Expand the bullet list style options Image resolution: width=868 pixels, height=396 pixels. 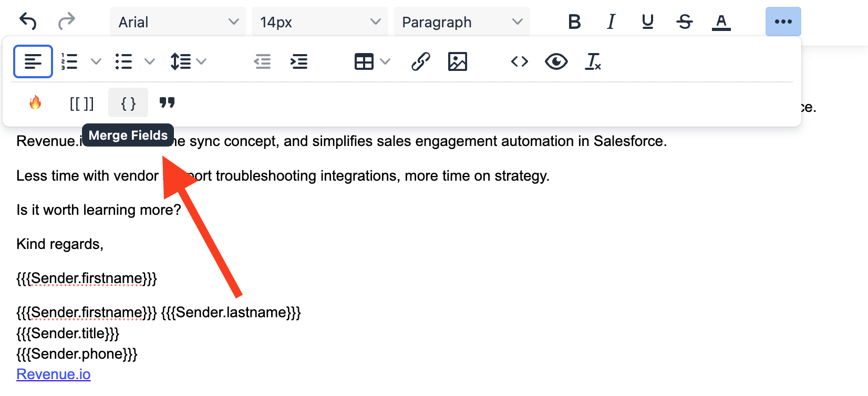tap(150, 61)
